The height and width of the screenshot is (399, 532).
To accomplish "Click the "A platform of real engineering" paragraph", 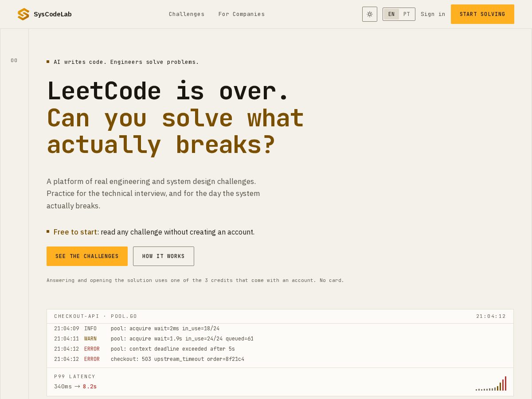I will coord(153,194).
